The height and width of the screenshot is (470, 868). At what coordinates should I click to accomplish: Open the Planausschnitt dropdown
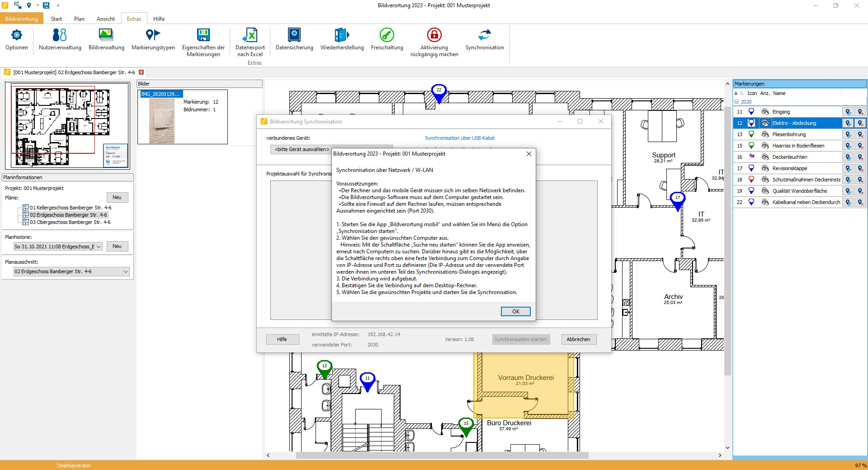tap(71, 271)
